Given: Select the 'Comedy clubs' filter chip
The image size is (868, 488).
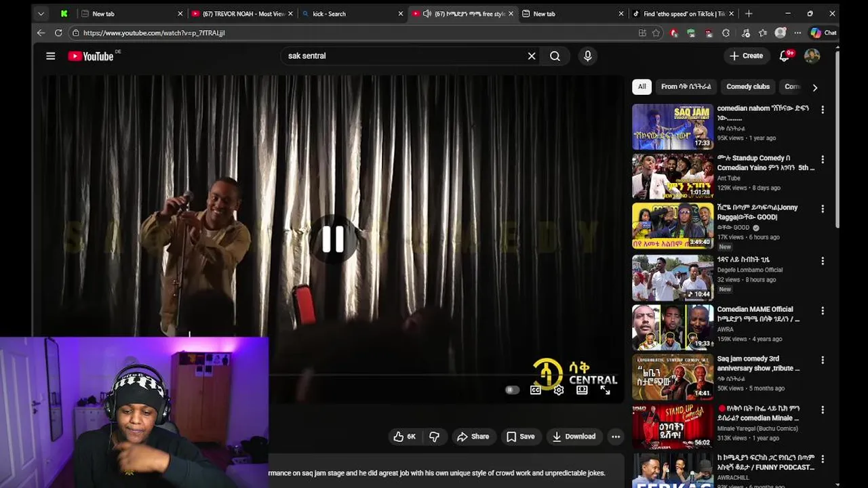Looking at the screenshot, I should pyautogui.click(x=748, y=87).
